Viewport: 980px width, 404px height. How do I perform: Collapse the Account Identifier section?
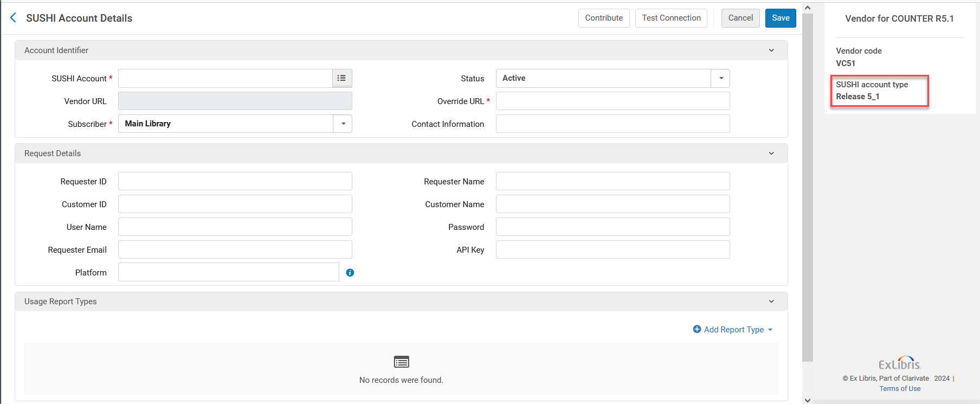pos(771,50)
